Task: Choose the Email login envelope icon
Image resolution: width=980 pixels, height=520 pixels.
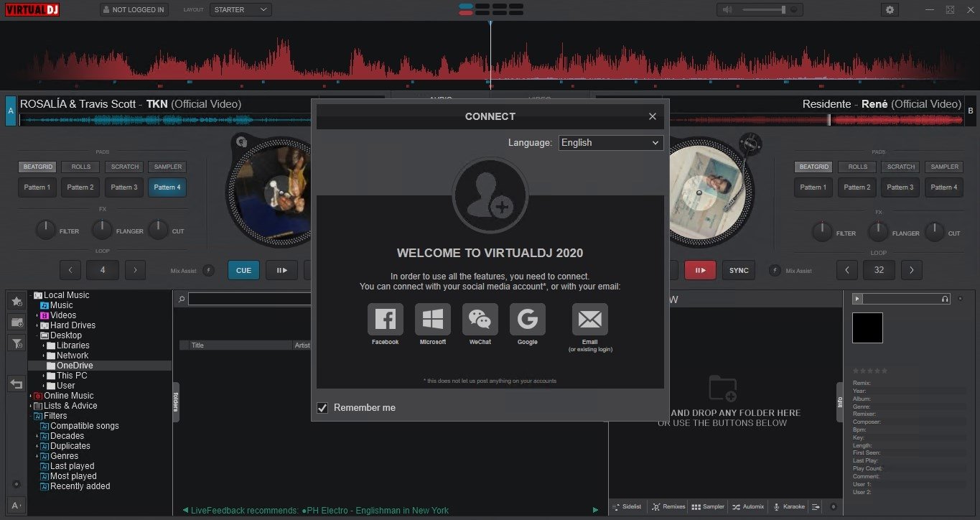Action: point(590,319)
